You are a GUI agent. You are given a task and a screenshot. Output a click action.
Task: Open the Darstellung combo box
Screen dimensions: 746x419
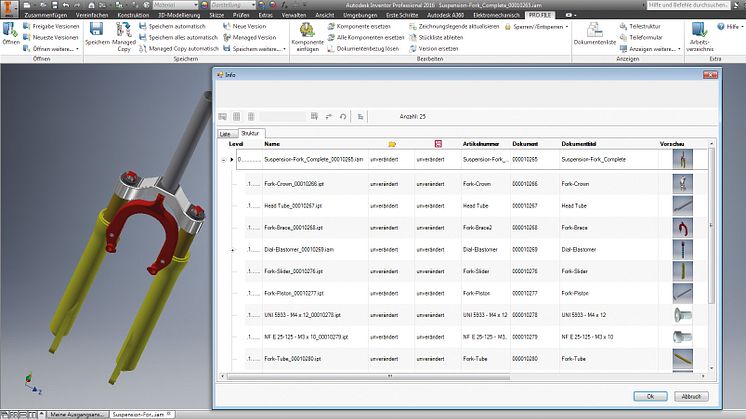point(233,5)
